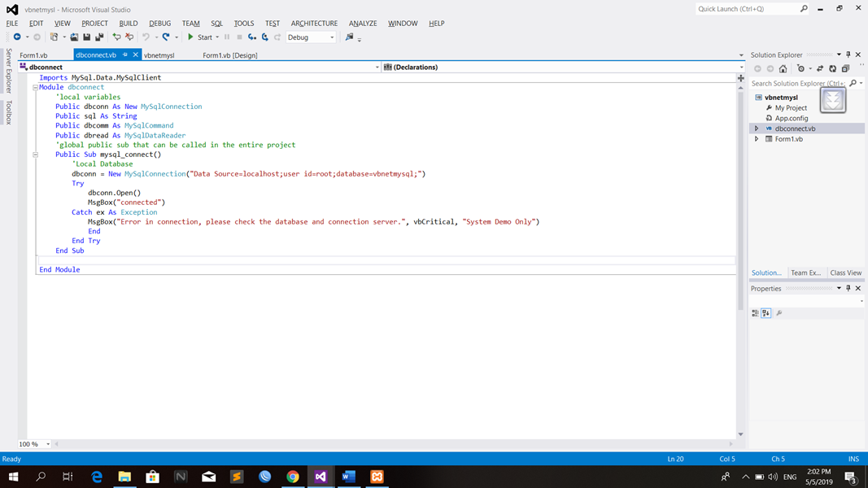The image size is (868, 488).
Task: Open Chrome from the Windows taskbar
Action: [x=293, y=477]
